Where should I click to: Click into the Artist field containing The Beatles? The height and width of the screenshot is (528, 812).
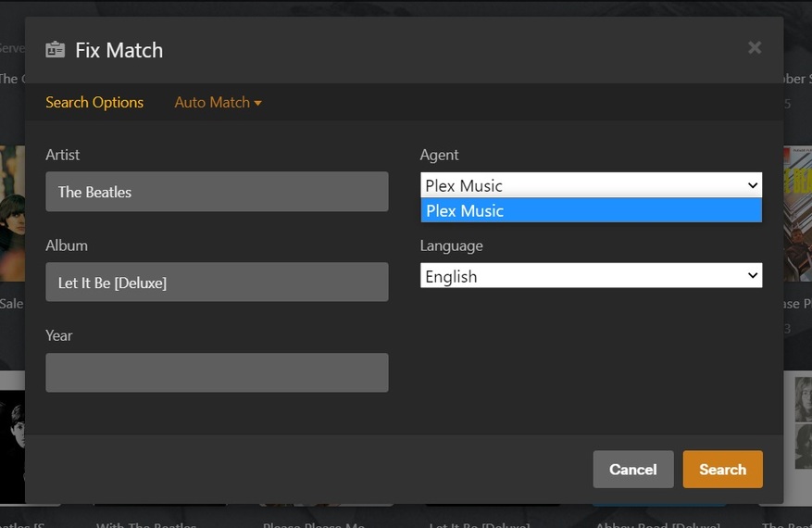tap(217, 192)
